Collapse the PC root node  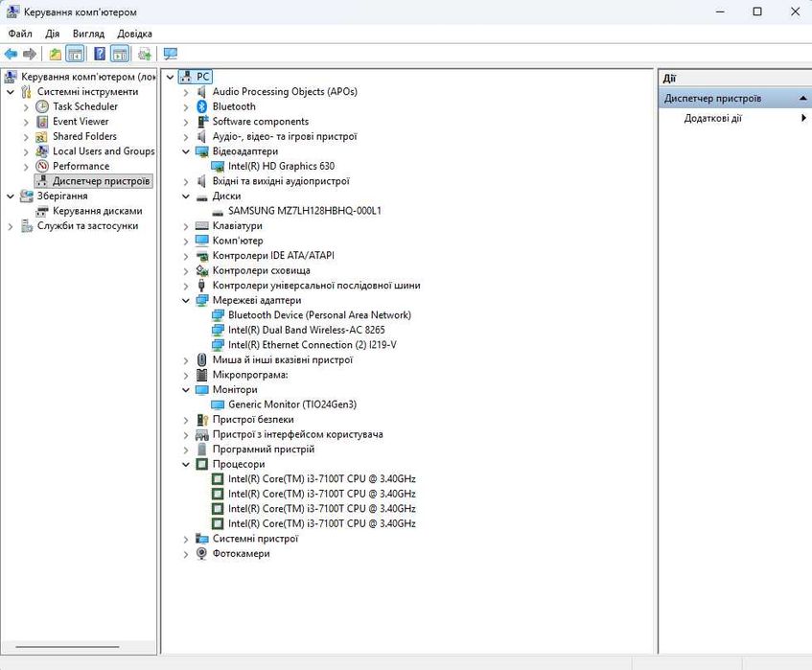click(170, 77)
